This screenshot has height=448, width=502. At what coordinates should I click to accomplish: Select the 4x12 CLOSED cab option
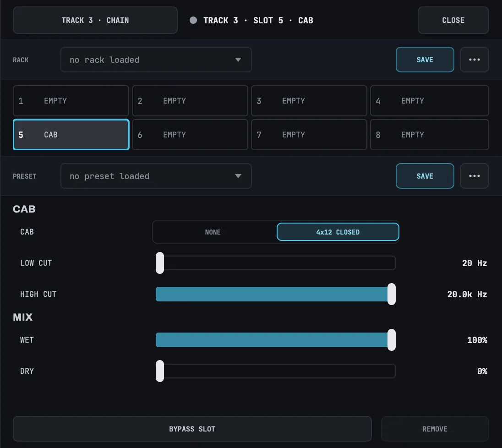coord(338,232)
